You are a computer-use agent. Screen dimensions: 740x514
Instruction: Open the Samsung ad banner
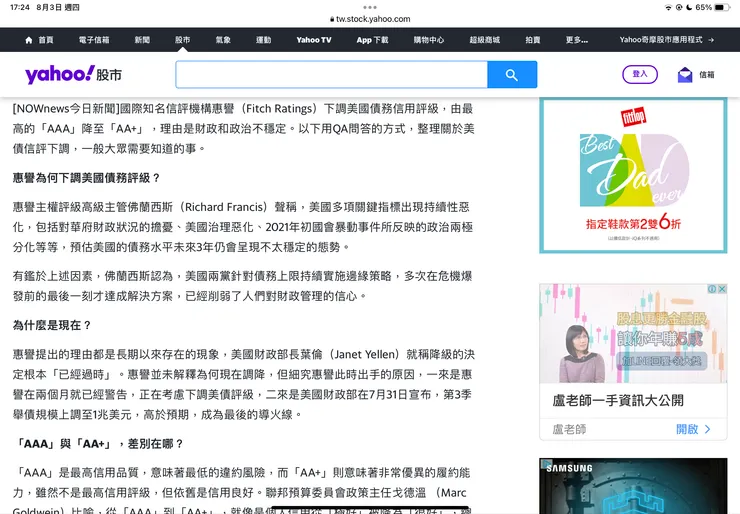click(x=633, y=486)
